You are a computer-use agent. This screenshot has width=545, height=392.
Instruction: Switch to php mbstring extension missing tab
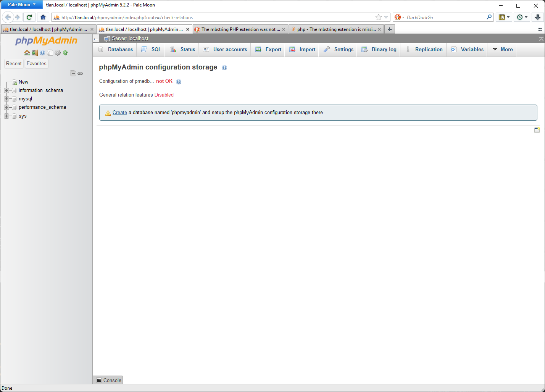point(336,29)
